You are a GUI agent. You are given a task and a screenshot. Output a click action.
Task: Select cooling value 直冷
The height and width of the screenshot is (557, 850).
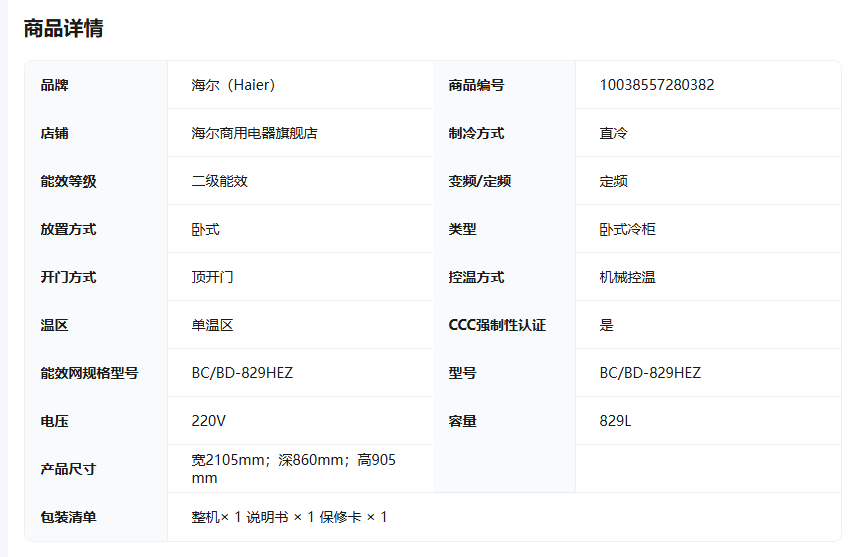[613, 133]
